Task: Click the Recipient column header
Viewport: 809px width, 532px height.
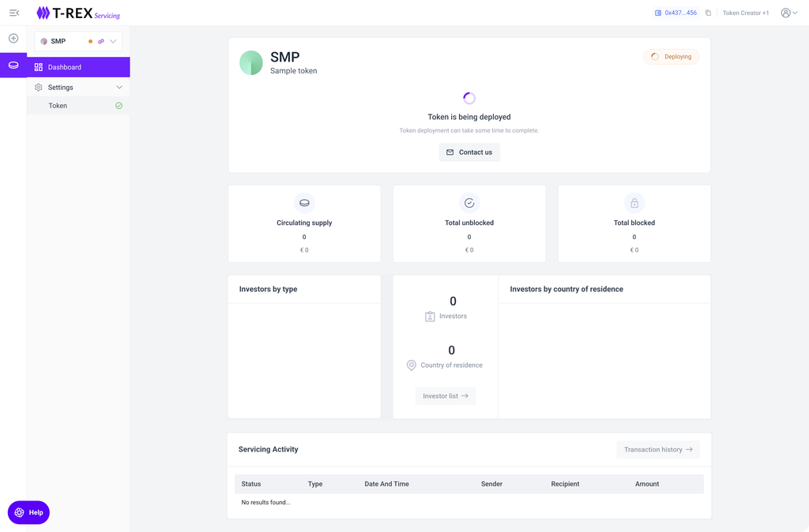Action: [x=565, y=484]
